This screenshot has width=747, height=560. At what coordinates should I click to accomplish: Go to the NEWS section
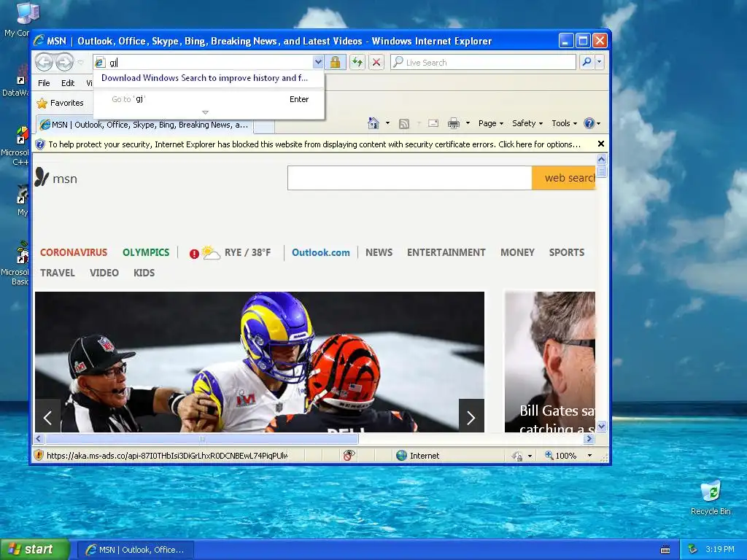click(379, 252)
